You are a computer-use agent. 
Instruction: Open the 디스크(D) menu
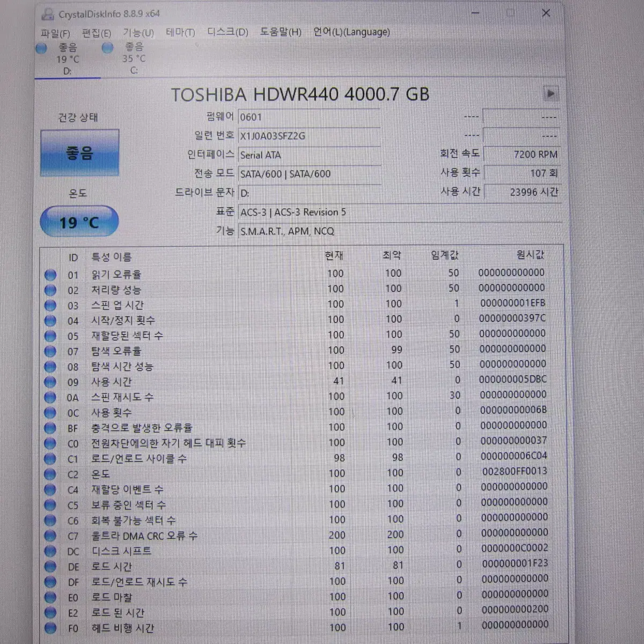[228, 32]
